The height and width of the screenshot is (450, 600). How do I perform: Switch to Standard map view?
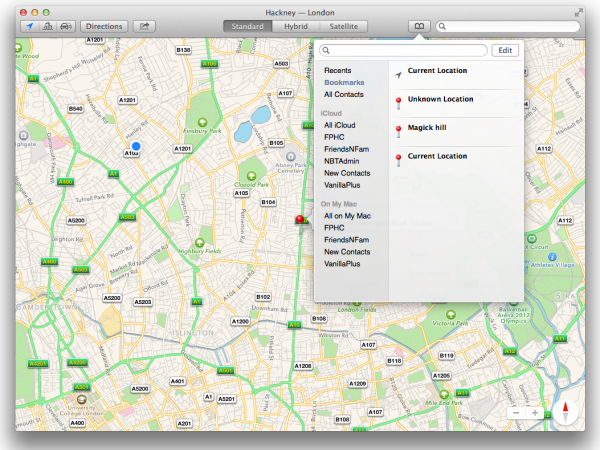248,26
